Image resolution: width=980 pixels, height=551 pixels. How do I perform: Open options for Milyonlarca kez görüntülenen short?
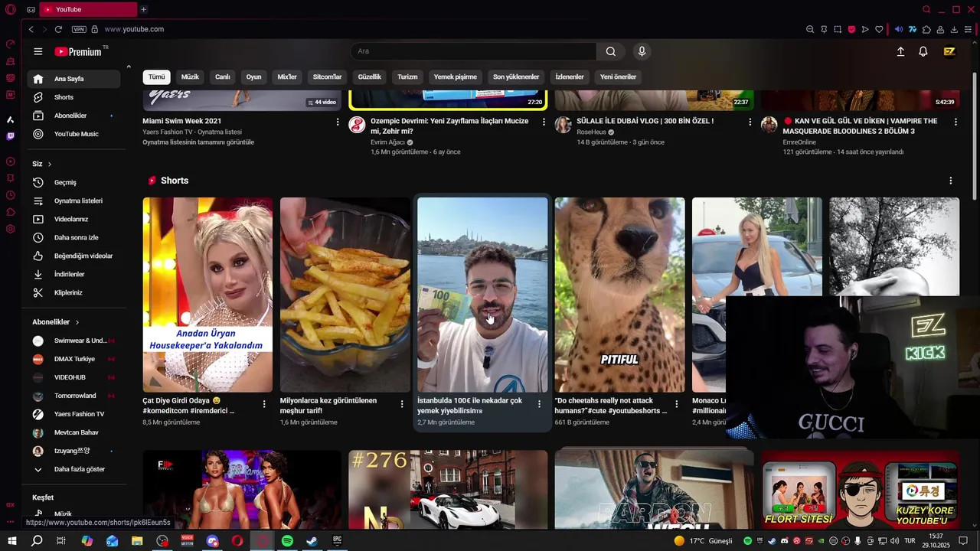tap(402, 403)
